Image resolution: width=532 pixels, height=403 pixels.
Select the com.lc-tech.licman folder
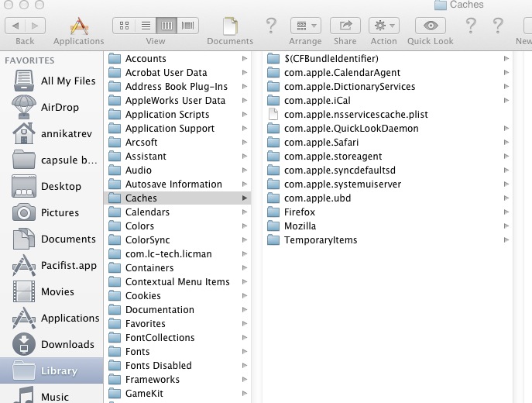177,253
